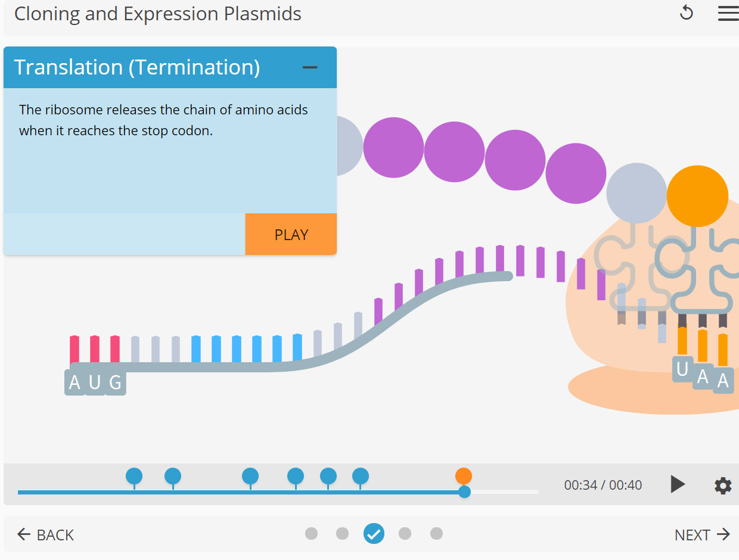Click the minus icon on the info panel header

[x=310, y=67]
